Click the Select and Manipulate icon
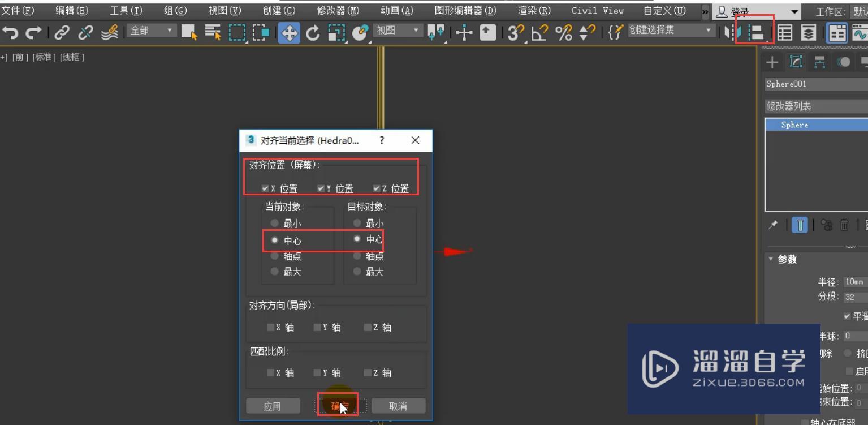 (x=464, y=33)
